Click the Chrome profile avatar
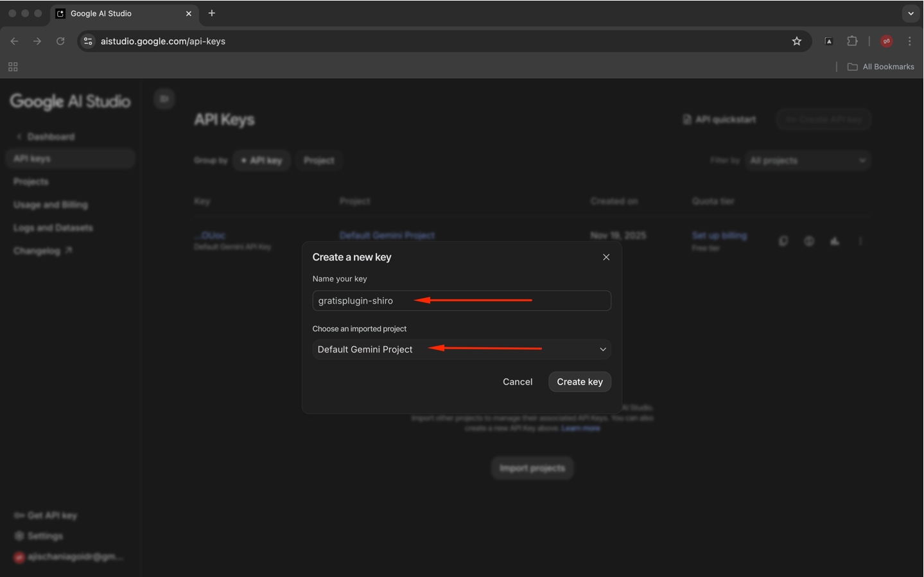The width and height of the screenshot is (924, 577). click(x=886, y=41)
